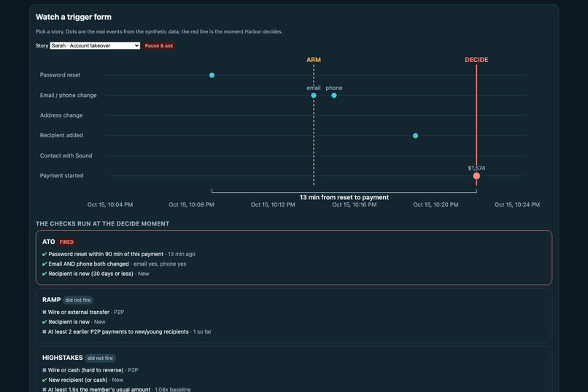Click the email change event dot
Screen dimensions: 588x392
coord(314,96)
